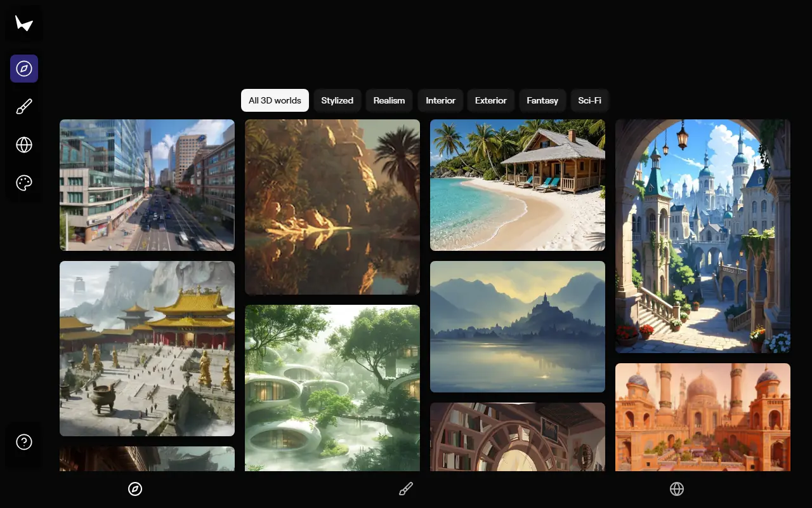
Task: Open the paintbrush Create tool in the sidebar
Action: coord(23,106)
